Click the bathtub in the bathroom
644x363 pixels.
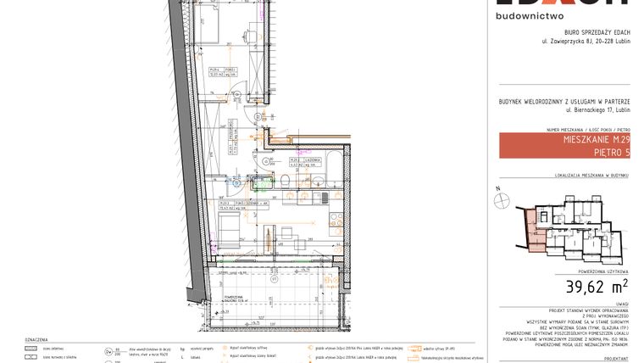335,170
